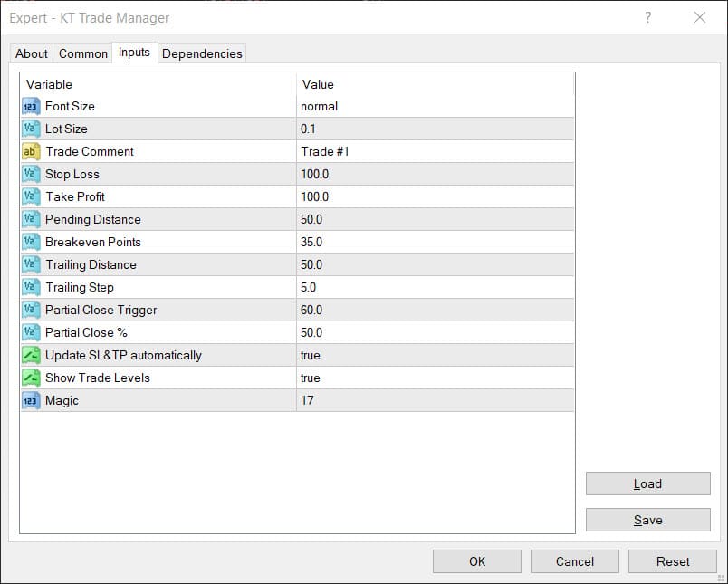Edit the Magic value 17
The image size is (728, 584).
click(435, 400)
